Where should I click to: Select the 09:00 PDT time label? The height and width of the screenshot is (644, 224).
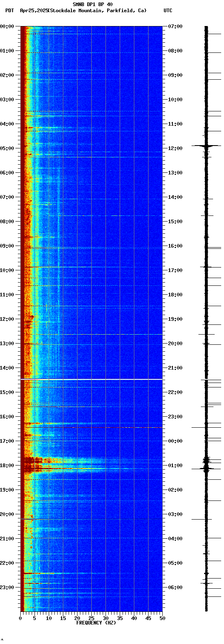point(7,246)
